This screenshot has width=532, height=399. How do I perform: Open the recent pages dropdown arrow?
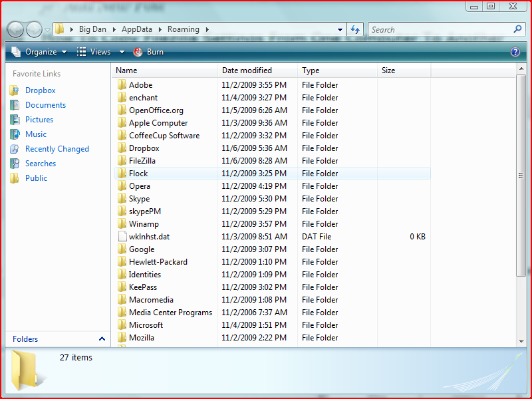click(47, 30)
